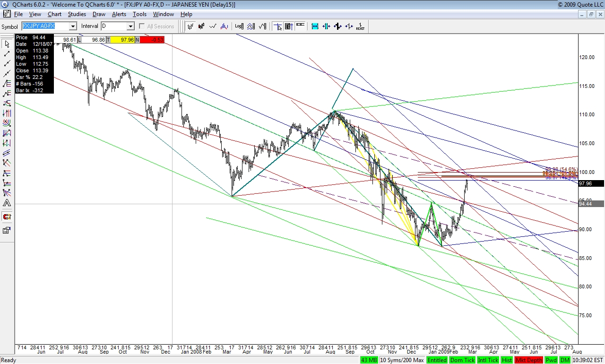The height and width of the screenshot is (364, 605).
Task: Click the Pwd status indicator
Action: coord(551,360)
